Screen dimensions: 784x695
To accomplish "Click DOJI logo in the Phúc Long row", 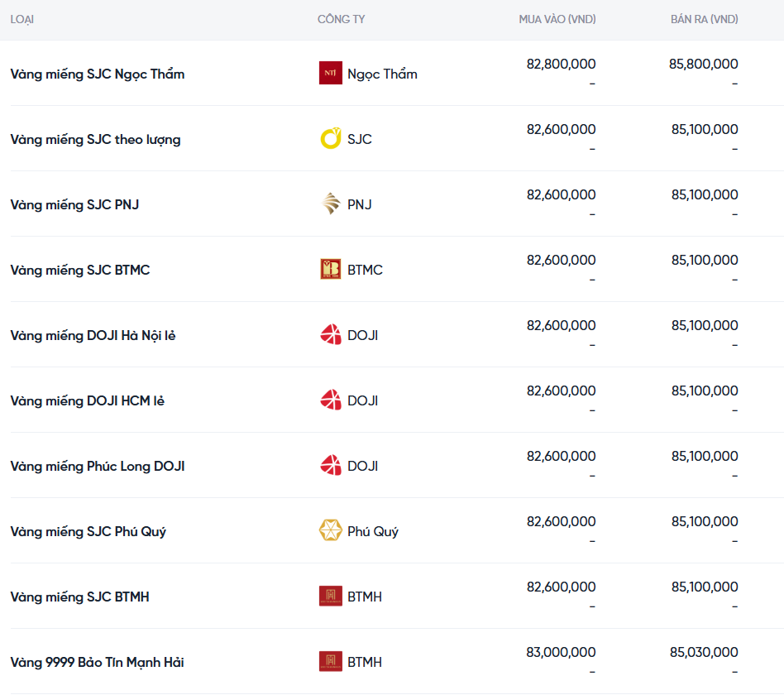I will coord(331,465).
